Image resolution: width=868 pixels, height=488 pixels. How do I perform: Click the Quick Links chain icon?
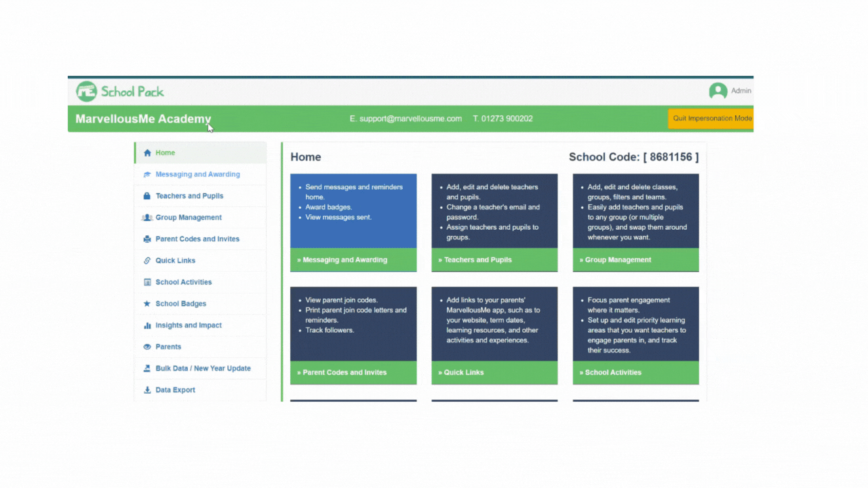click(x=147, y=261)
